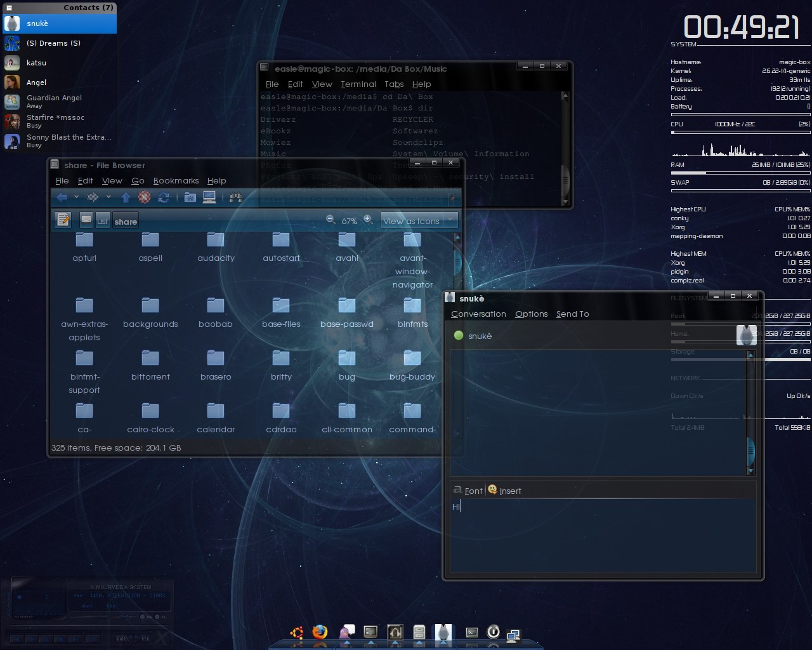The image size is (812, 650).
Task: Go up to the parent folder
Action: [126, 197]
